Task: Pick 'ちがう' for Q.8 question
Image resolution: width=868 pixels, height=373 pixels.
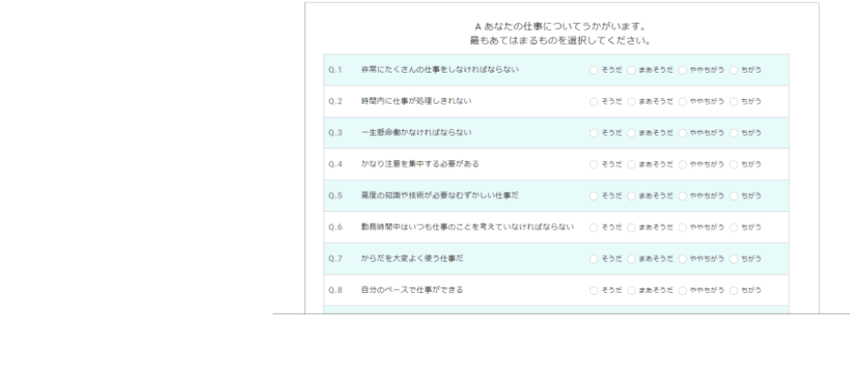Action: (x=733, y=290)
